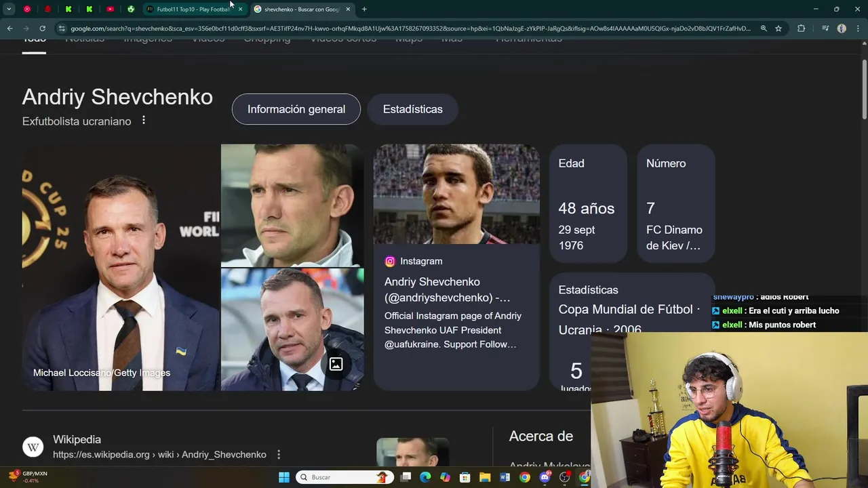Open the media controls icon
Screen dimensions: 868x488
click(825, 28)
